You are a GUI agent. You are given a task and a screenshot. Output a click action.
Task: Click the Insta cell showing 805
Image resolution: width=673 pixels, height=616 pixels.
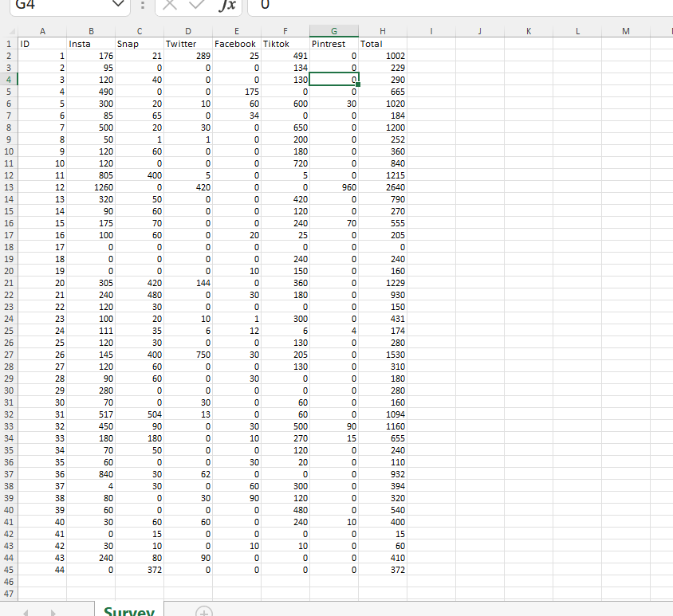pyautogui.click(x=91, y=175)
